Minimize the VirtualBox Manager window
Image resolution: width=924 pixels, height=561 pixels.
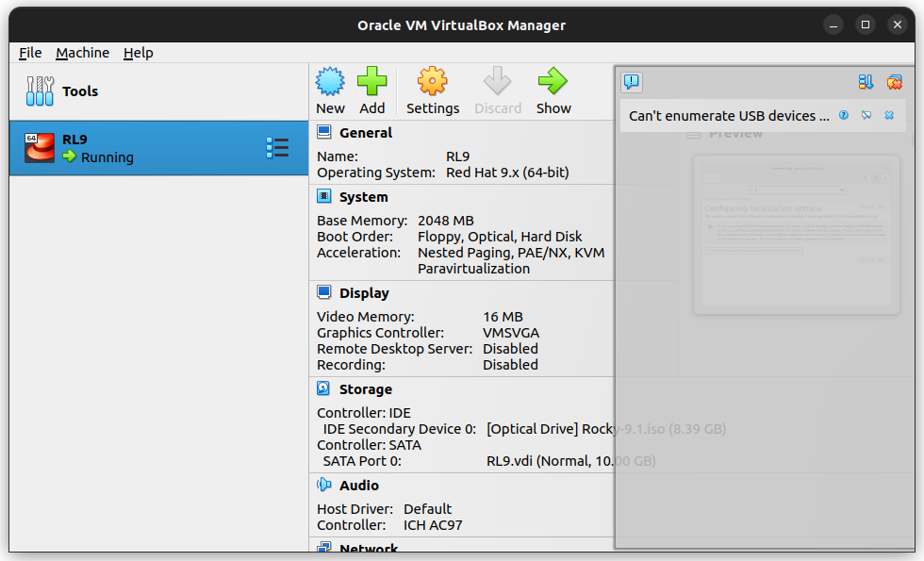[x=833, y=25]
